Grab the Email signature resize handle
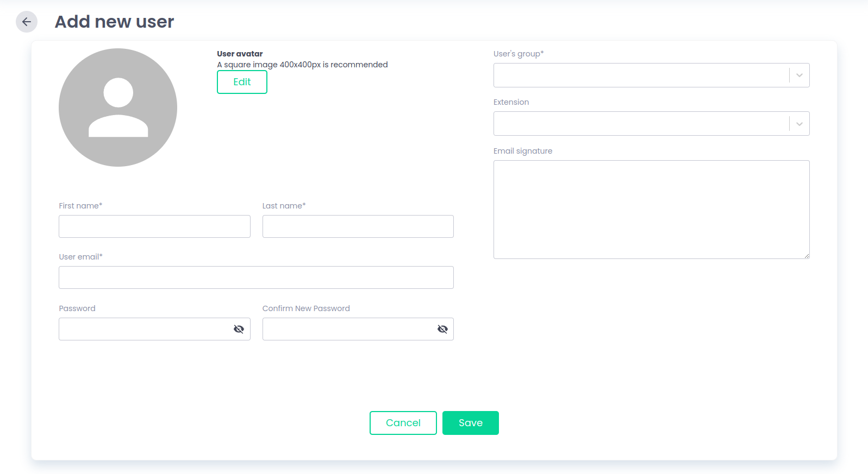Image resolution: width=868 pixels, height=474 pixels. 807,256
